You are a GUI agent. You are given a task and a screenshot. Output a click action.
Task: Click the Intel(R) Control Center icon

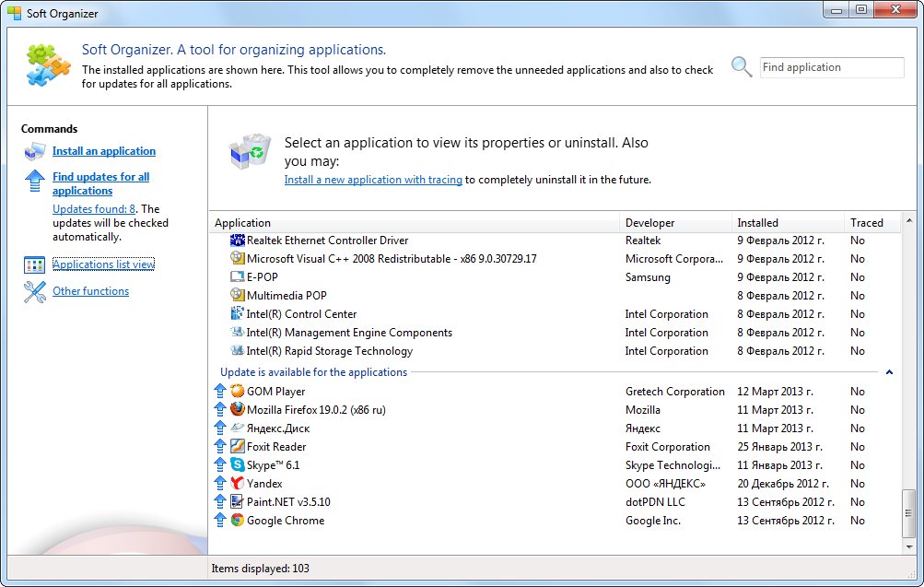(x=238, y=313)
